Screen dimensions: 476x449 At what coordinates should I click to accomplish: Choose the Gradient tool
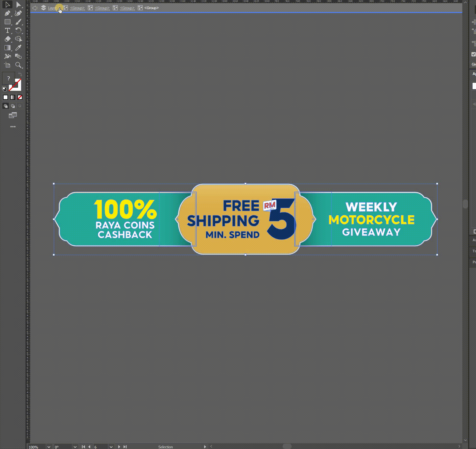point(7,48)
